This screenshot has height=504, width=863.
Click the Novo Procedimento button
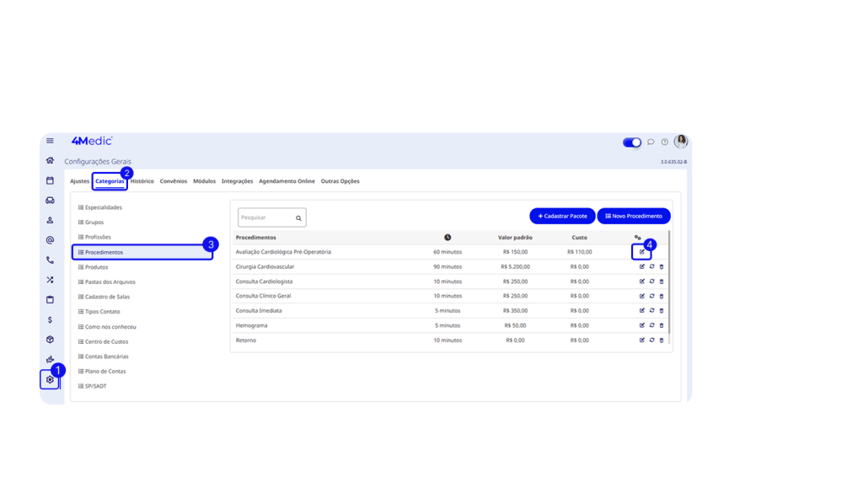pyautogui.click(x=634, y=217)
